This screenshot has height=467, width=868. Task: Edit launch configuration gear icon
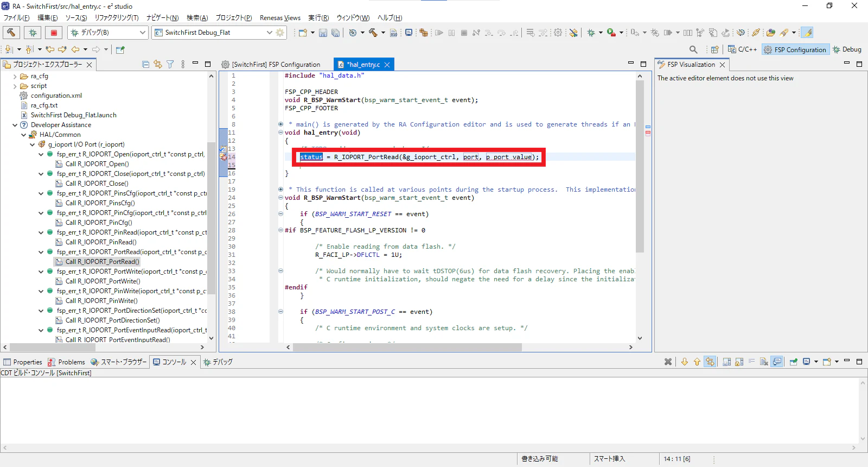point(280,33)
